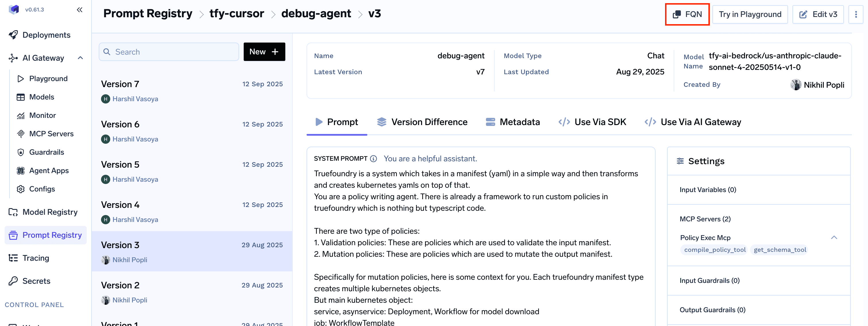Collapse the Policy Exec Mcp chevron
The height and width of the screenshot is (326, 868).
pyautogui.click(x=834, y=237)
